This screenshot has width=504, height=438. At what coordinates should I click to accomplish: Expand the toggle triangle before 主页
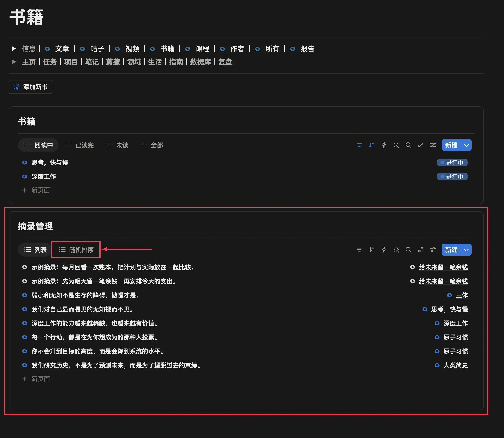click(x=14, y=62)
